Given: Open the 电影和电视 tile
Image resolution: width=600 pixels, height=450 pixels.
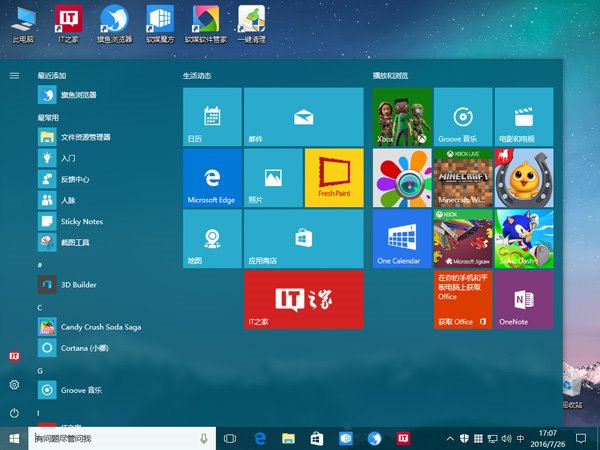Looking at the screenshot, I should pos(524,117).
